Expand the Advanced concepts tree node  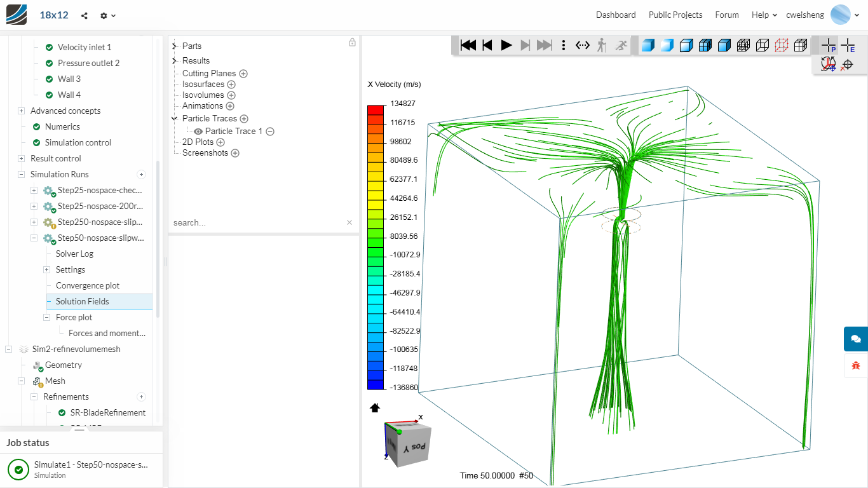[x=21, y=111]
